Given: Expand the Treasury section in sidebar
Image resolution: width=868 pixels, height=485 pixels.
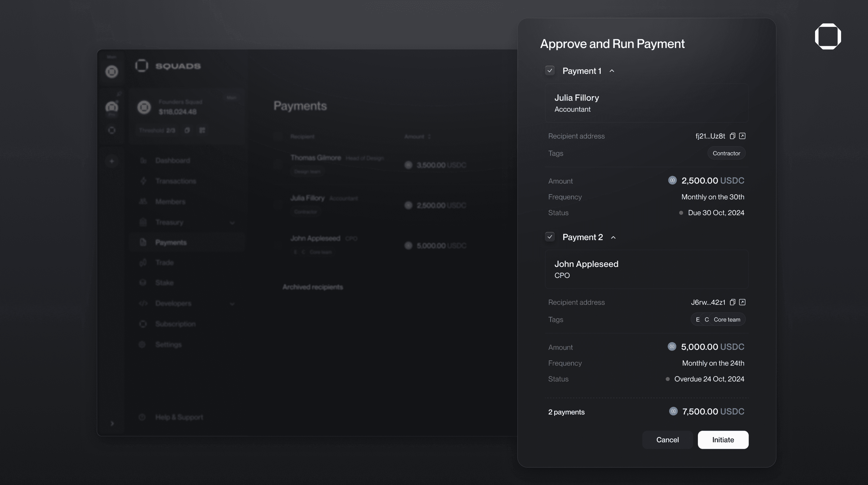Looking at the screenshot, I should pos(232,223).
